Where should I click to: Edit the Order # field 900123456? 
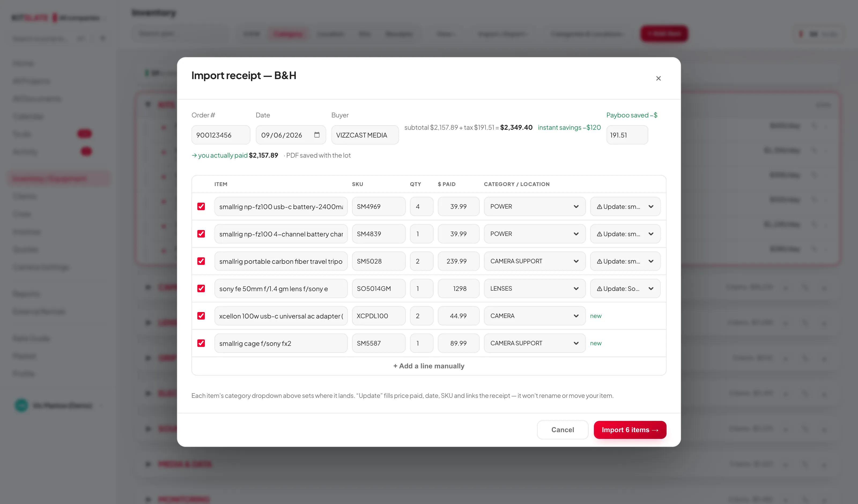221,135
